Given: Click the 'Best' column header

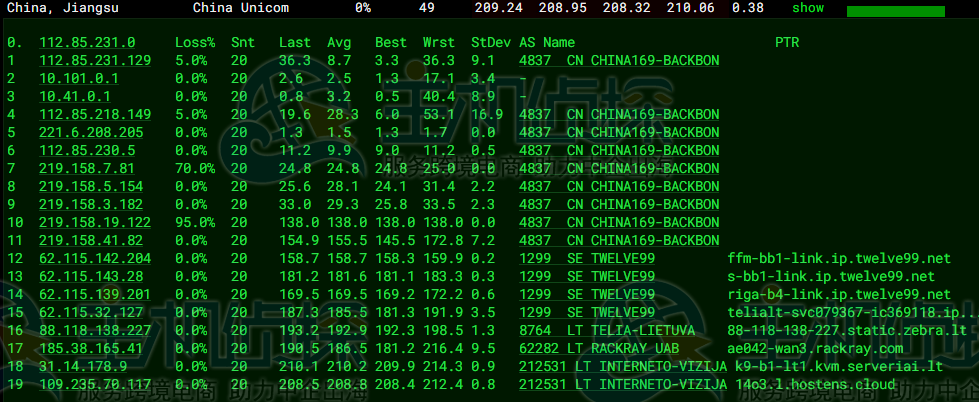Looking at the screenshot, I should [x=391, y=42].
